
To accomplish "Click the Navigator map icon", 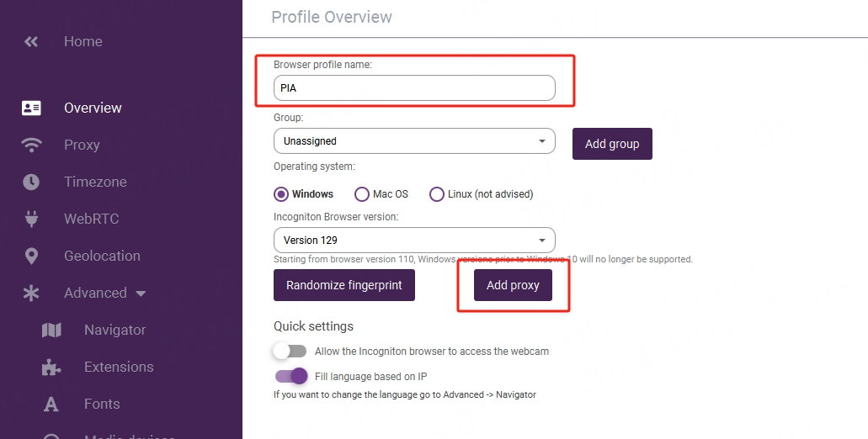I will [x=51, y=330].
